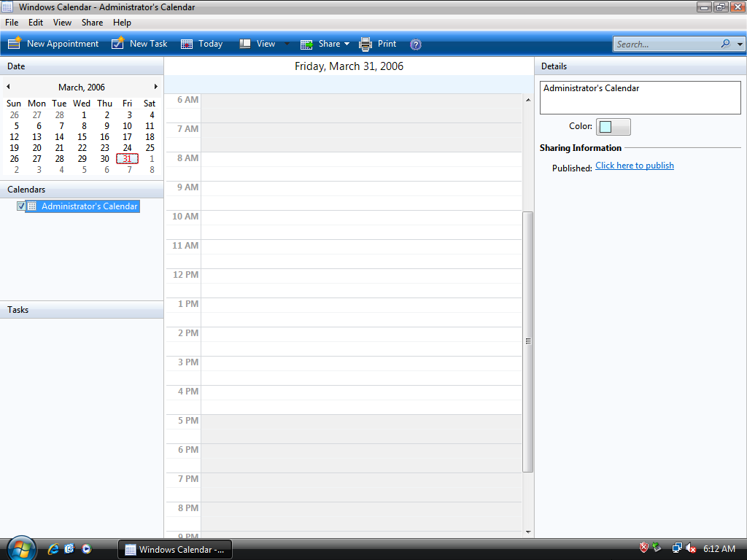This screenshot has height=560, width=747.
Task: Expand the search options dropdown arrow
Action: (740, 44)
